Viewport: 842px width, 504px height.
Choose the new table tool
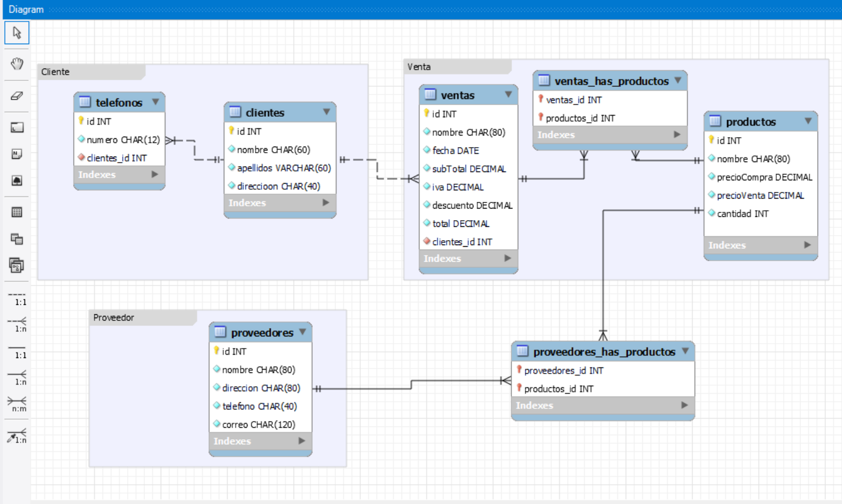coord(17,212)
